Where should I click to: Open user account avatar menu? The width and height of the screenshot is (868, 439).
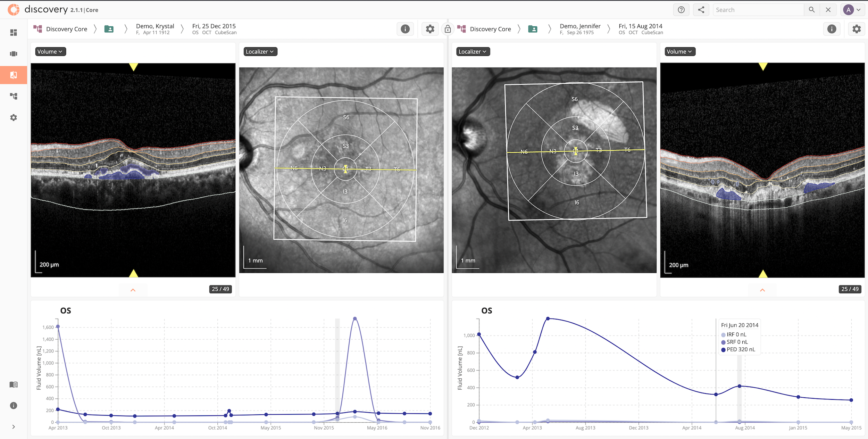pos(852,10)
